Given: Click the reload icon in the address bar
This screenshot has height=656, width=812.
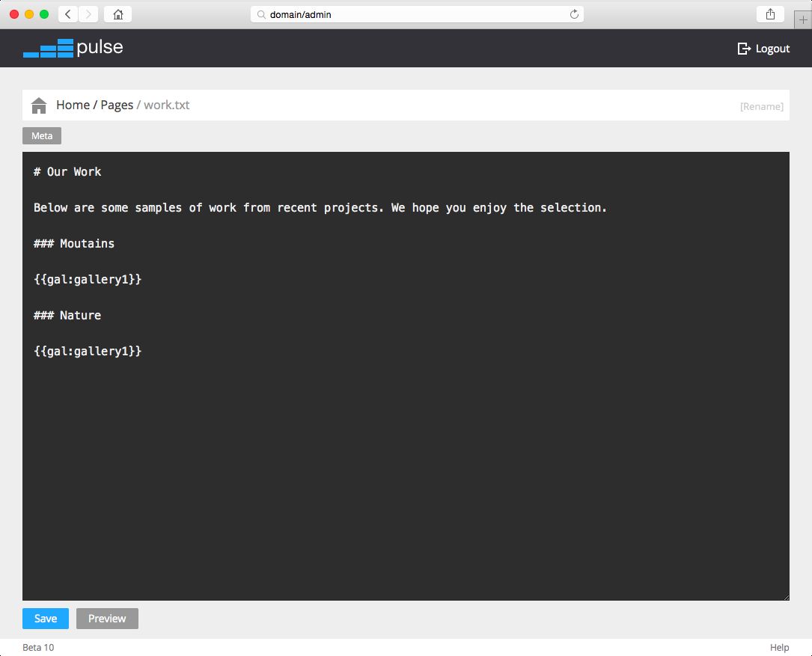Looking at the screenshot, I should point(574,13).
